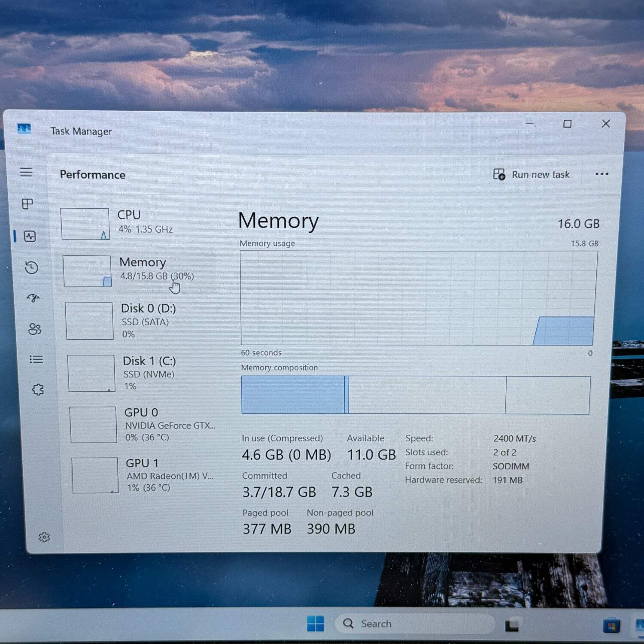Click the 7.3 GB cached value

pos(352,492)
